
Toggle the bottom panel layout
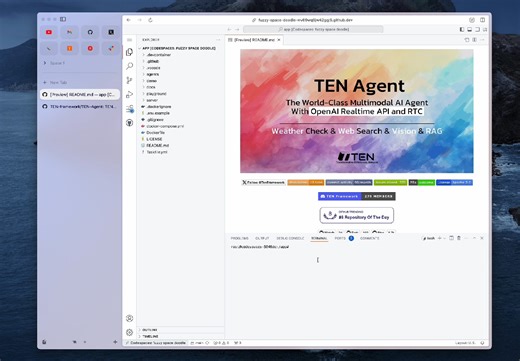click(x=470, y=29)
